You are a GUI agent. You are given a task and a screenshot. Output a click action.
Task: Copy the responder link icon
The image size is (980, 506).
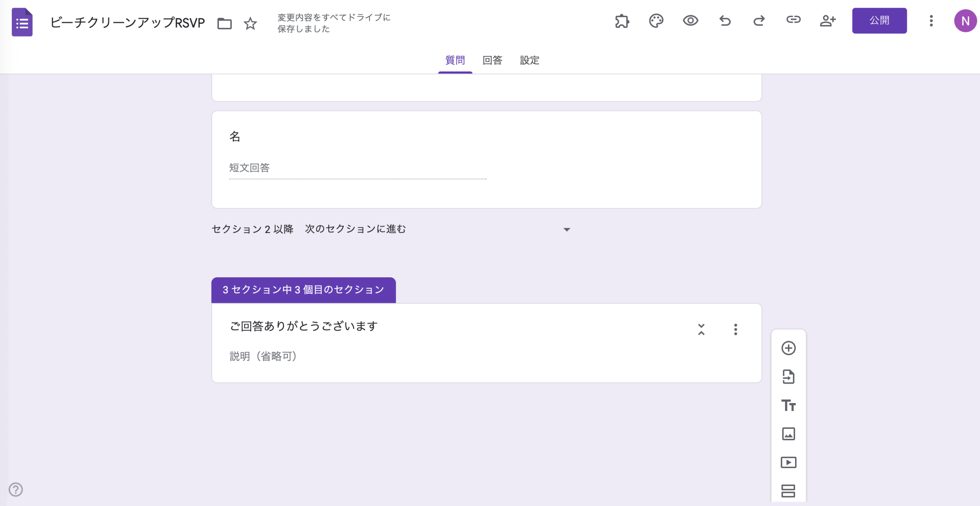(x=793, y=20)
